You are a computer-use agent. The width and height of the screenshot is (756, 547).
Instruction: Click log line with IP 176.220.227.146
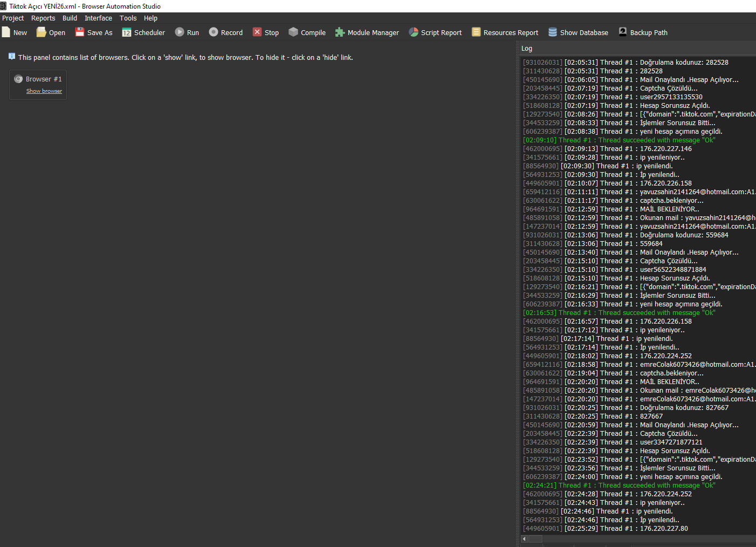(x=607, y=149)
